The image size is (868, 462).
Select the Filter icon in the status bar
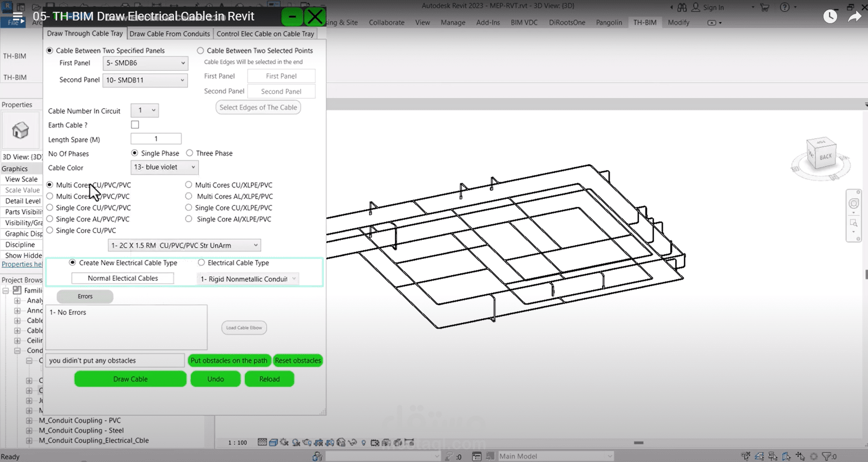click(x=826, y=456)
